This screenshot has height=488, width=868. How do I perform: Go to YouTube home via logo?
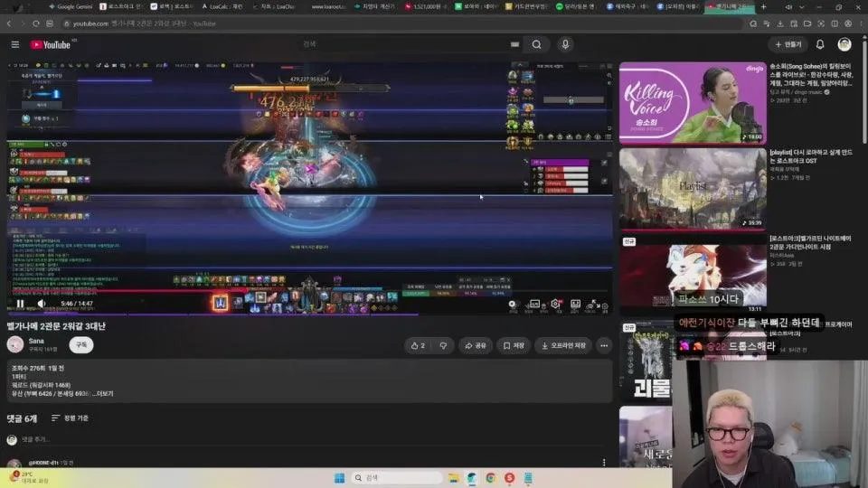pyautogui.click(x=51, y=45)
